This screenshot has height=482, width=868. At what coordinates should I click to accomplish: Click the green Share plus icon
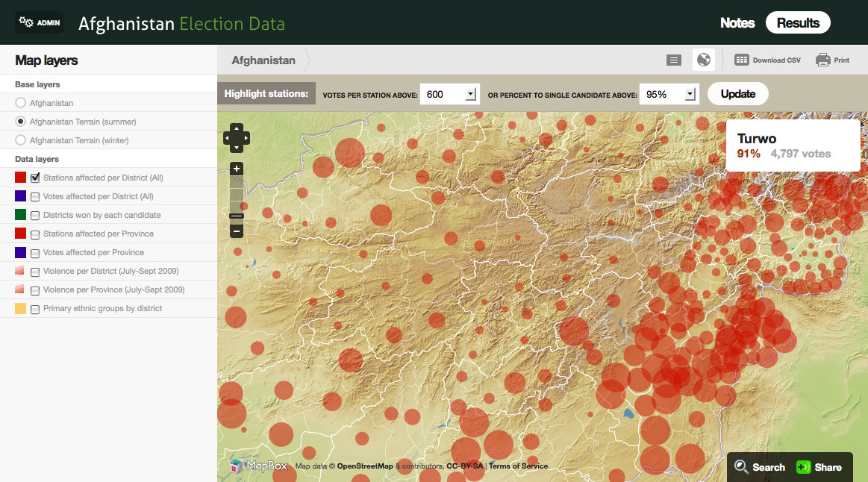click(x=803, y=467)
